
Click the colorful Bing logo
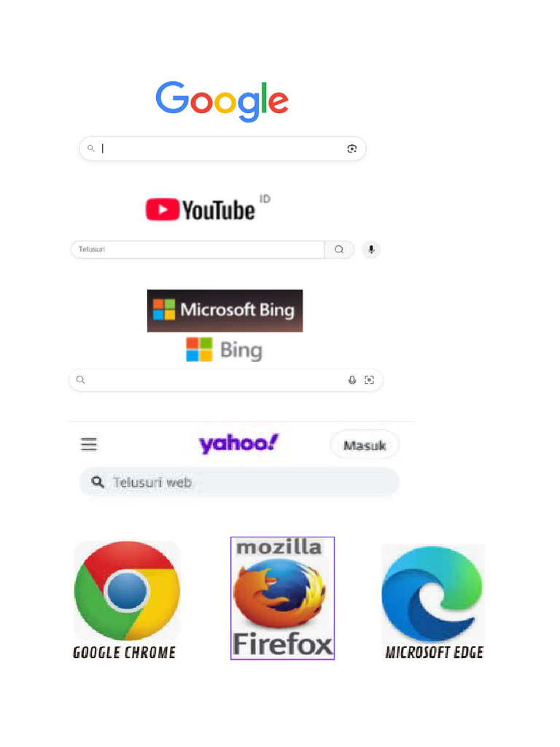click(224, 349)
